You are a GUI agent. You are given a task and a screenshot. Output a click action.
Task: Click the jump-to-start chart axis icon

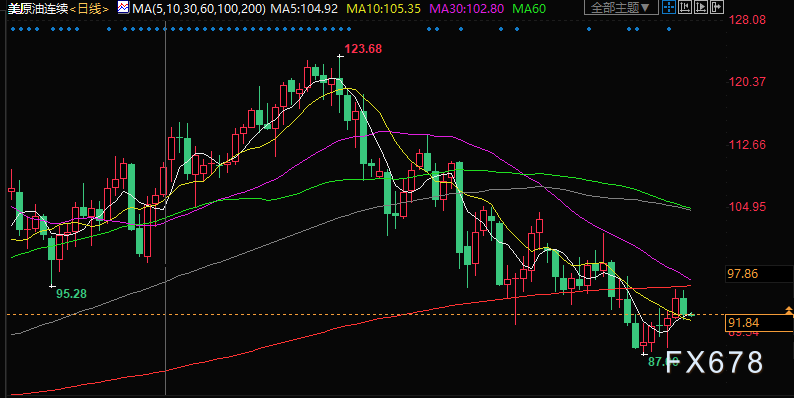685,7
